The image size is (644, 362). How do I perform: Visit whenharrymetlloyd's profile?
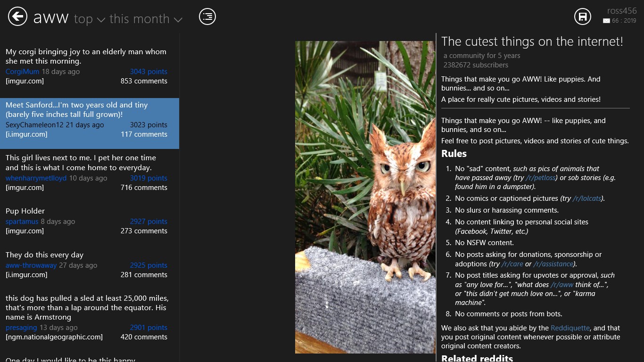36,178
